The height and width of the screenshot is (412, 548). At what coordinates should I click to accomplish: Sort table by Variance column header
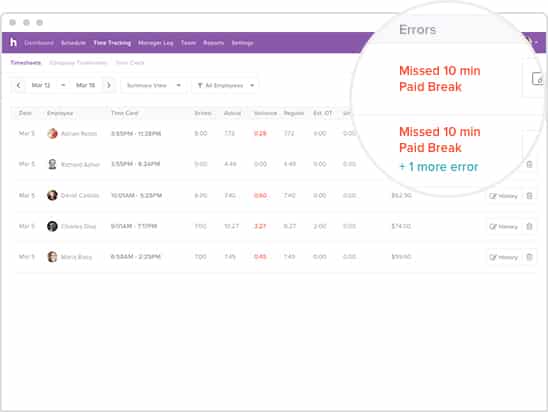point(265,113)
